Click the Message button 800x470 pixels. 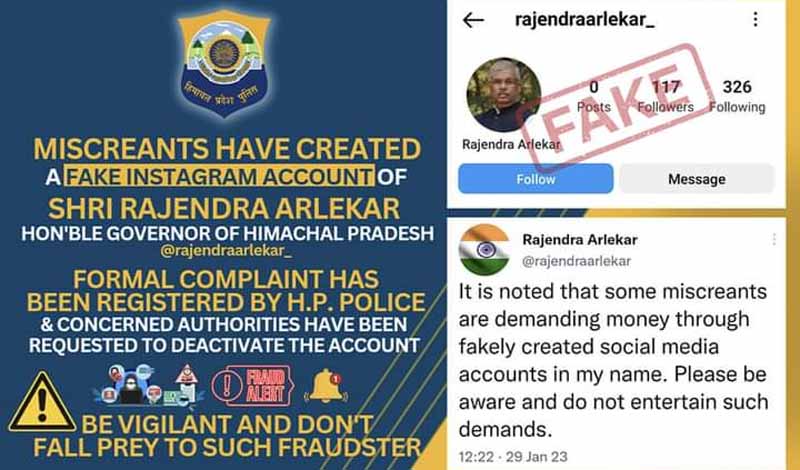click(697, 179)
